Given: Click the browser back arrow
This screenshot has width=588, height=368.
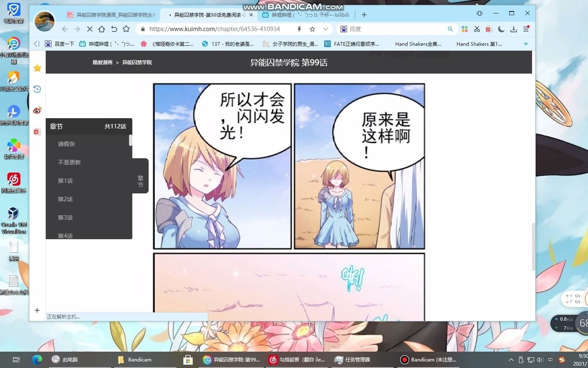Looking at the screenshot, I should click(x=65, y=29).
